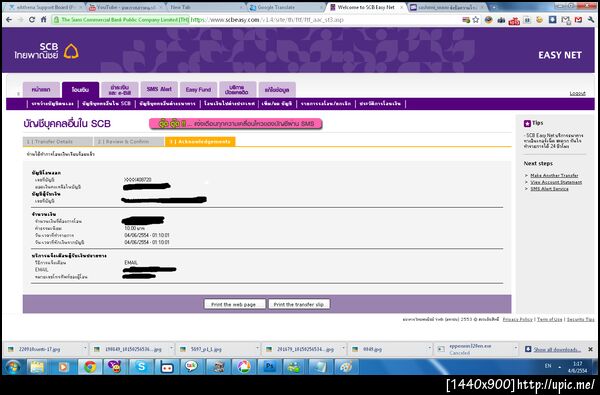
Task: Expand dropdown arrow for first downloaded jpg
Action: (x=85, y=348)
